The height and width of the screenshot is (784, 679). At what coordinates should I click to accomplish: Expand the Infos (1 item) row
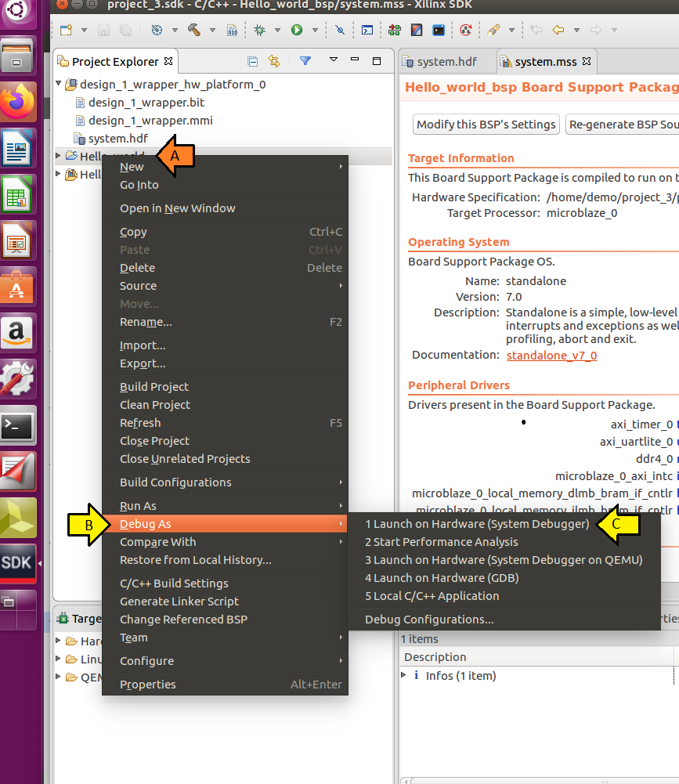click(404, 675)
